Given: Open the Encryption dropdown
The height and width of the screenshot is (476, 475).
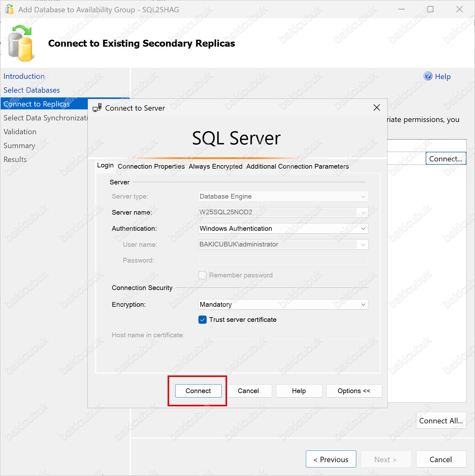Looking at the screenshot, I should (x=363, y=305).
